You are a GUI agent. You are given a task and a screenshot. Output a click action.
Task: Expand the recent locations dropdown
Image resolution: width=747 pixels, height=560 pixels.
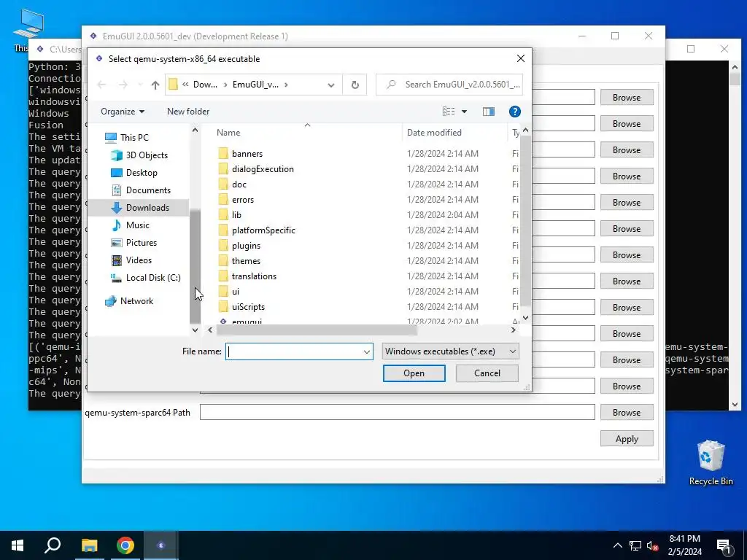click(140, 85)
